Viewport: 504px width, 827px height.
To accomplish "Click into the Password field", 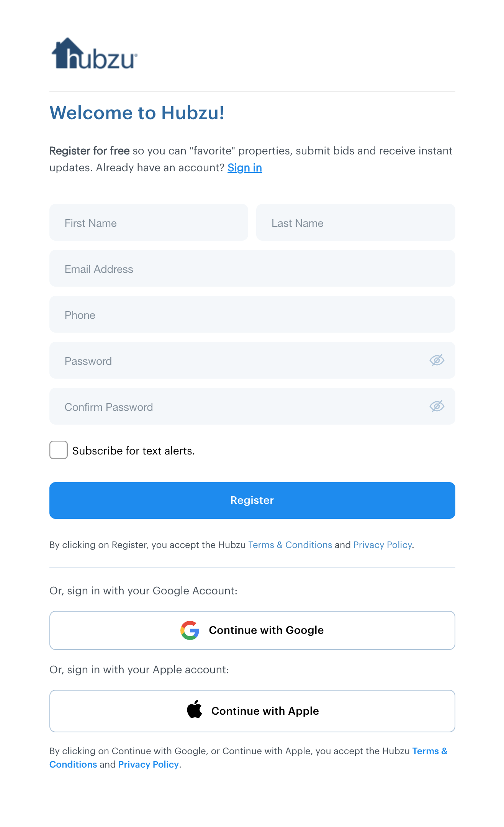I will pos(237,361).
